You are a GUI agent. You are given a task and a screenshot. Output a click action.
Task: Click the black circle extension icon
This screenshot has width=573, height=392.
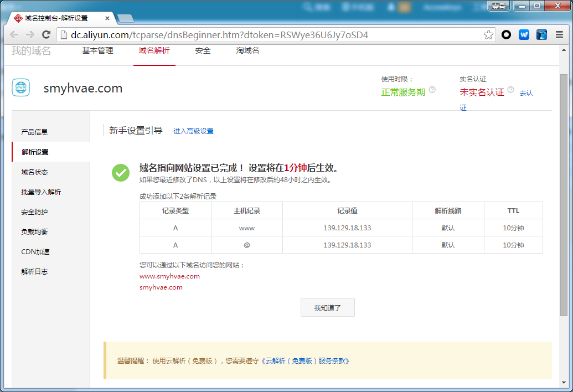click(x=506, y=34)
